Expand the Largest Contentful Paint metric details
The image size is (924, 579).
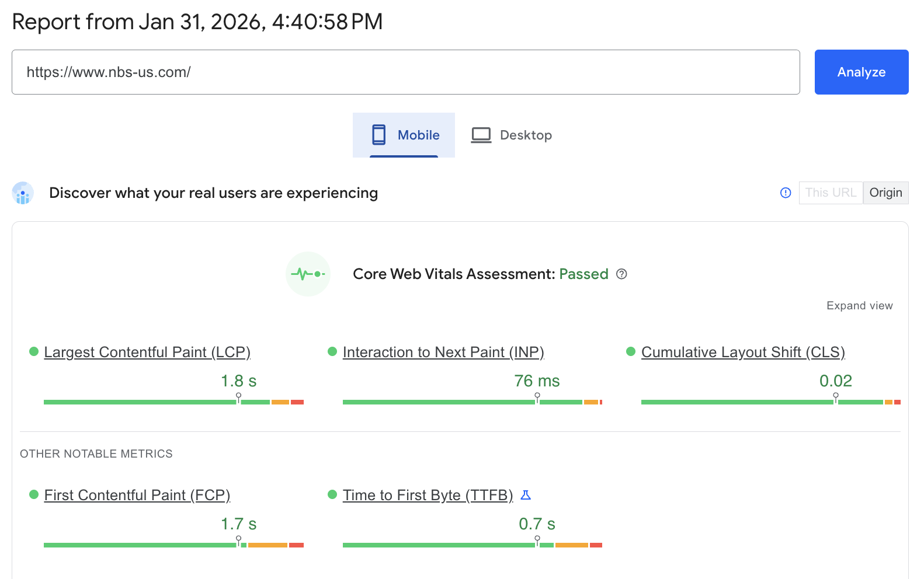[147, 352]
